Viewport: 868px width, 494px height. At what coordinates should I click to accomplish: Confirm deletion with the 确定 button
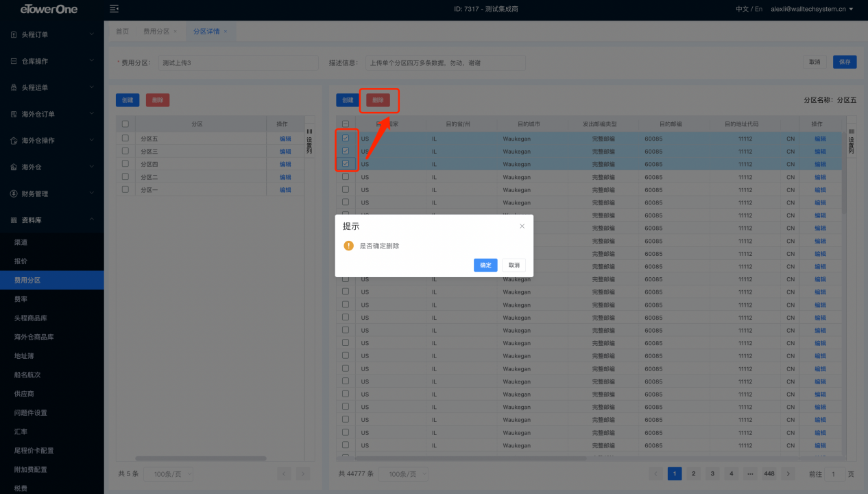tap(485, 265)
